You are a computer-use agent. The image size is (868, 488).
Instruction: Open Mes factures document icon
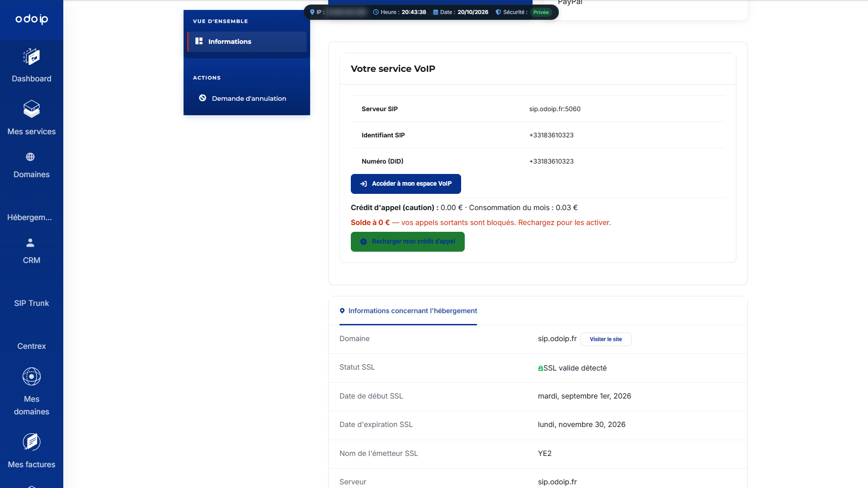point(32,442)
